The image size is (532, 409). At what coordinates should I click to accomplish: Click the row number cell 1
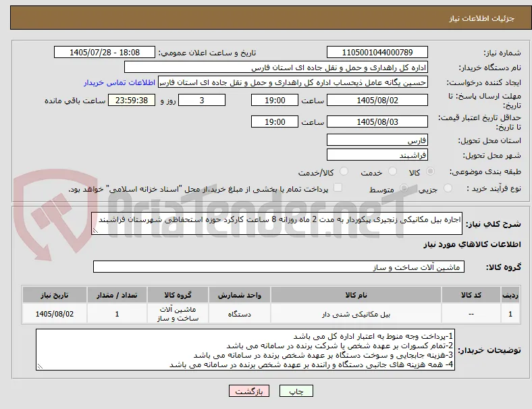pyautogui.click(x=510, y=314)
